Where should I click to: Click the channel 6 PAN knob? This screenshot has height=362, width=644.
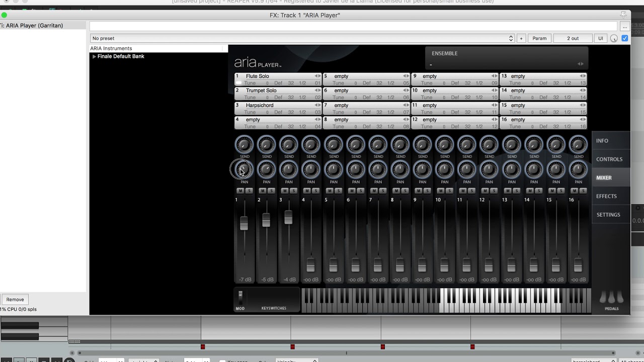coord(356,170)
